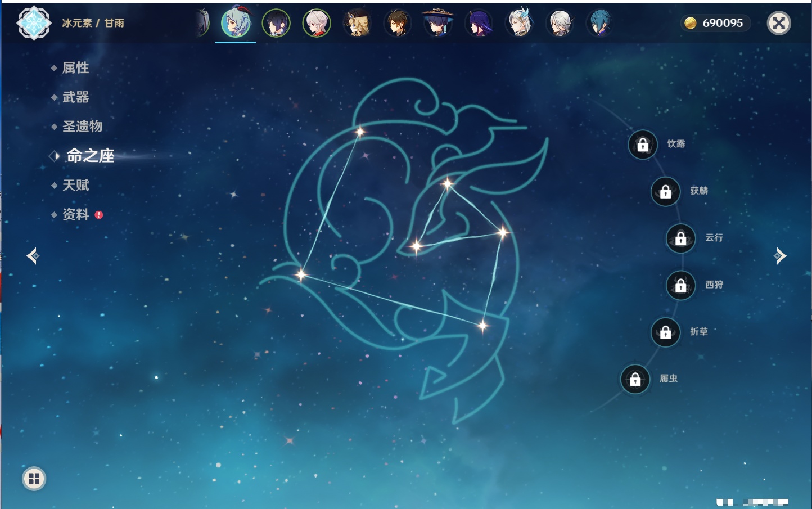Close the character screen with X
Image resolution: width=812 pixels, height=509 pixels.
point(779,23)
